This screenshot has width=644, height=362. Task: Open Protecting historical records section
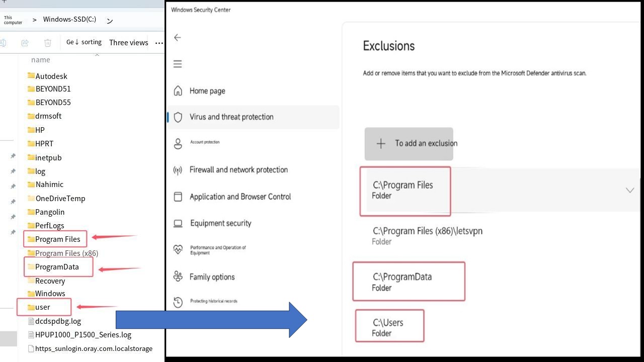tap(213, 301)
